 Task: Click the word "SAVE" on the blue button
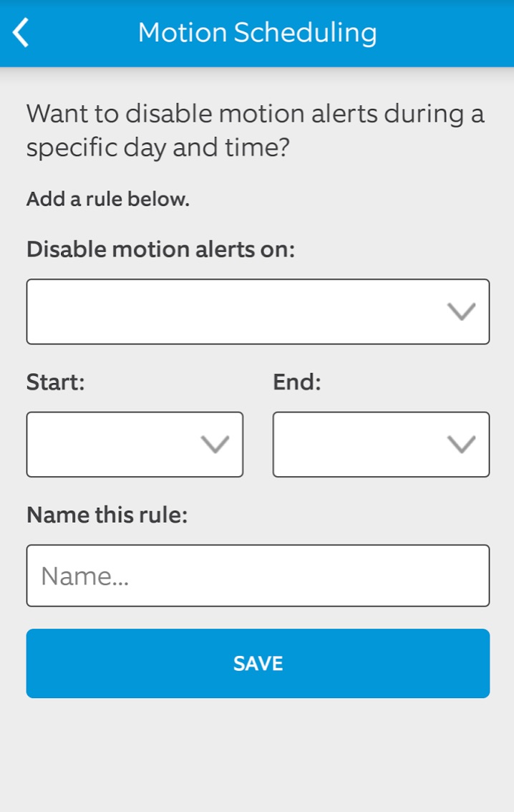click(258, 663)
